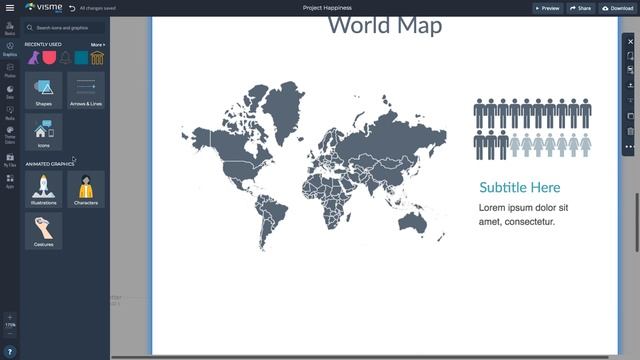
Task: Click the trash delete icon in right panel
Action: (630, 131)
